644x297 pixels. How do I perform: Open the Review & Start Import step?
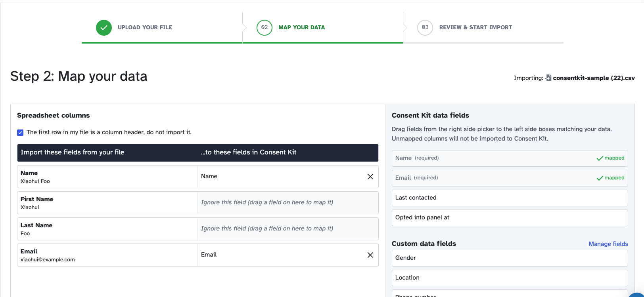coord(475,28)
